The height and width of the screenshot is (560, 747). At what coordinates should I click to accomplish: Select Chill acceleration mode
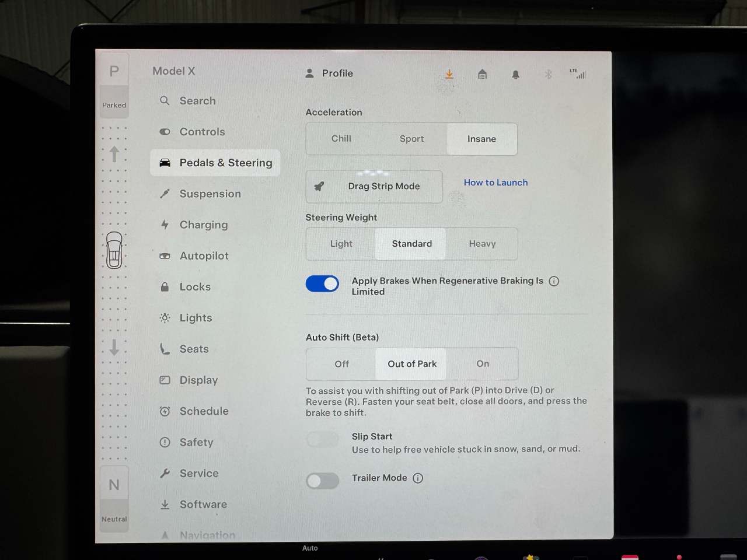coord(341,139)
